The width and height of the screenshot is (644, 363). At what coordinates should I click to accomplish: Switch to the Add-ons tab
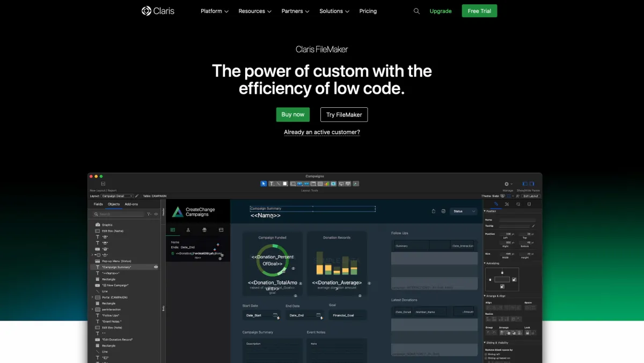pos(131,204)
